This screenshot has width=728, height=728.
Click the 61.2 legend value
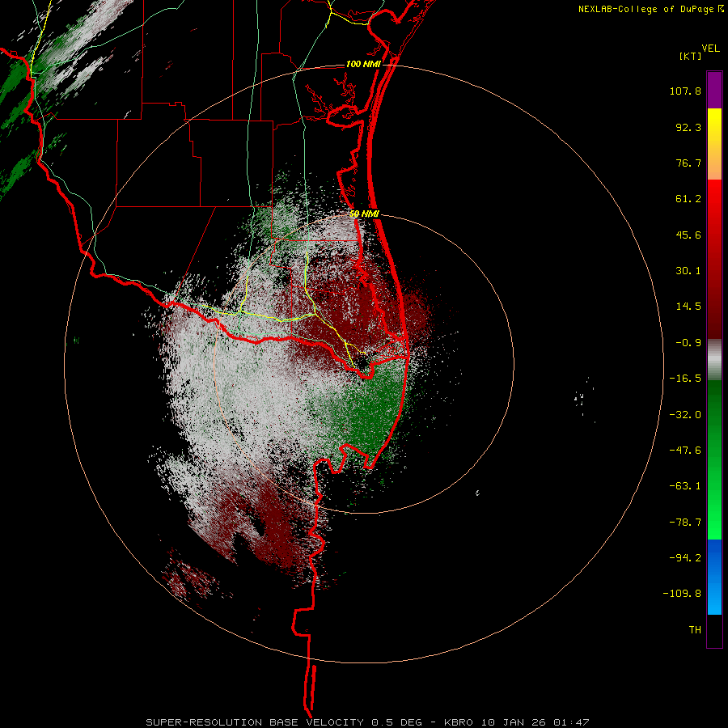coord(688,199)
